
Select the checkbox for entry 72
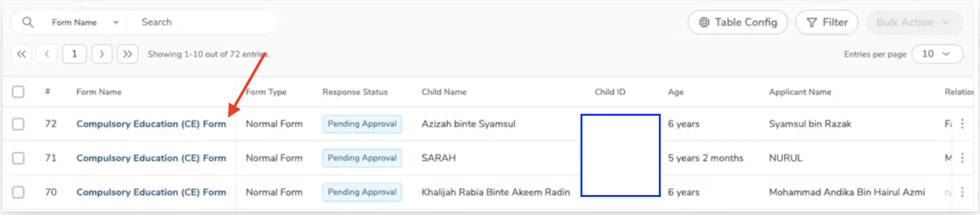pyautogui.click(x=18, y=124)
